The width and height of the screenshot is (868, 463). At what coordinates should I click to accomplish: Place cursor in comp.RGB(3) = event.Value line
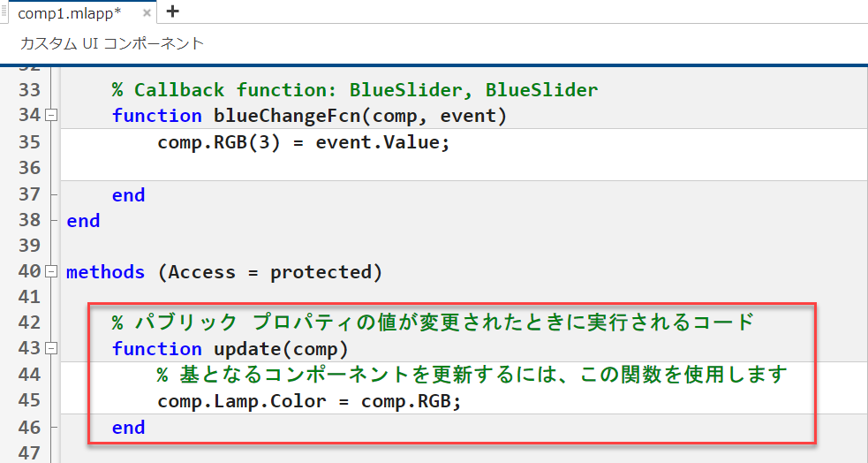[303, 142]
